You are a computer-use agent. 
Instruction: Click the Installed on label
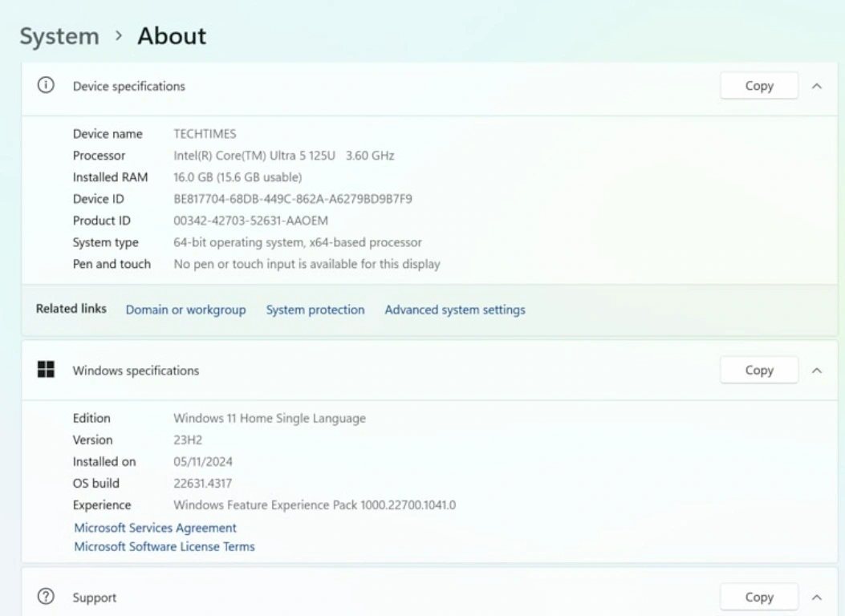tap(104, 461)
